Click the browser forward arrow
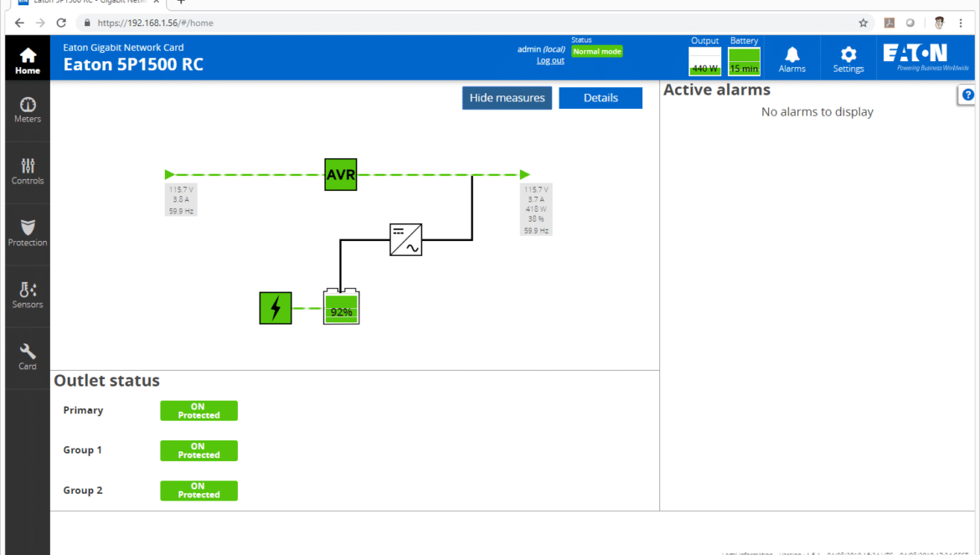The width and height of the screenshot is (980, 555). pos(41,23)
